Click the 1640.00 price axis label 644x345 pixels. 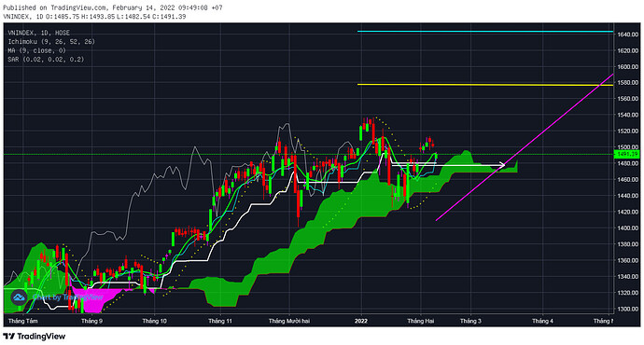coord(627,34)
